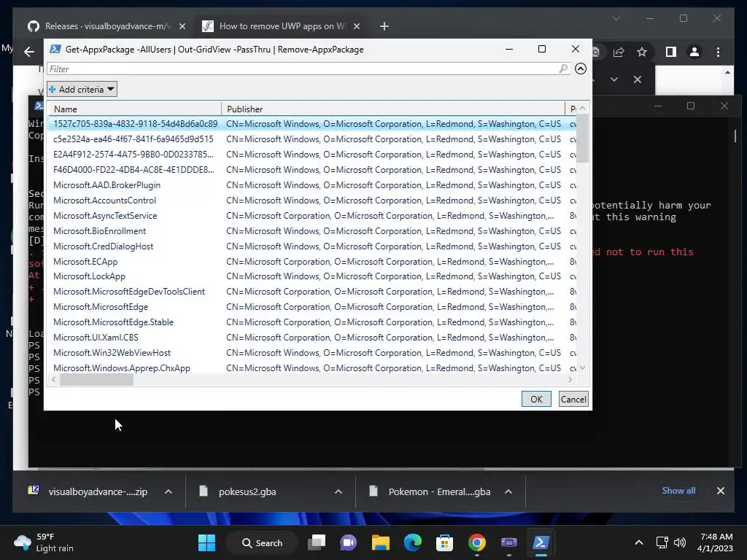
Task: Open Chrome's three-dot menu
Action: pyautogui.click(x=718, y=52)
